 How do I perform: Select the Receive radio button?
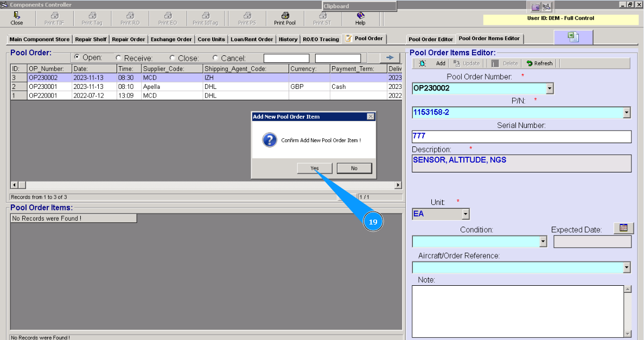coord(118,57)
